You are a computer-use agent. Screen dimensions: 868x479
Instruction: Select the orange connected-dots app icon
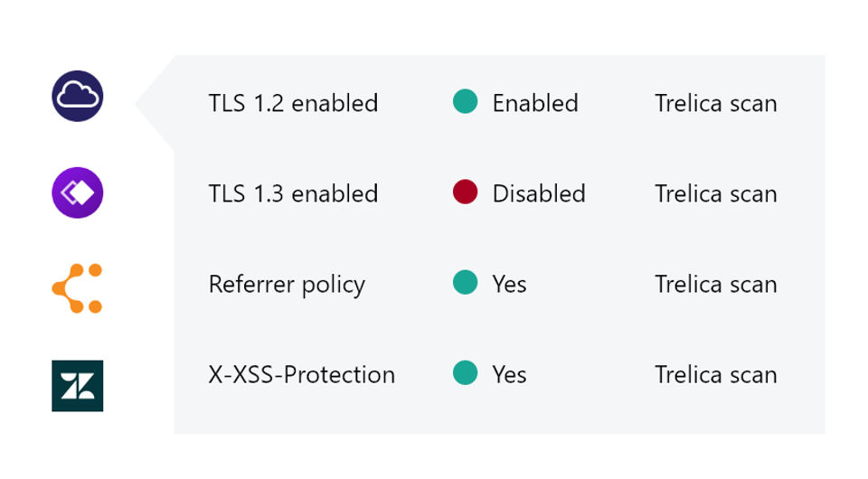coord(78,288)
